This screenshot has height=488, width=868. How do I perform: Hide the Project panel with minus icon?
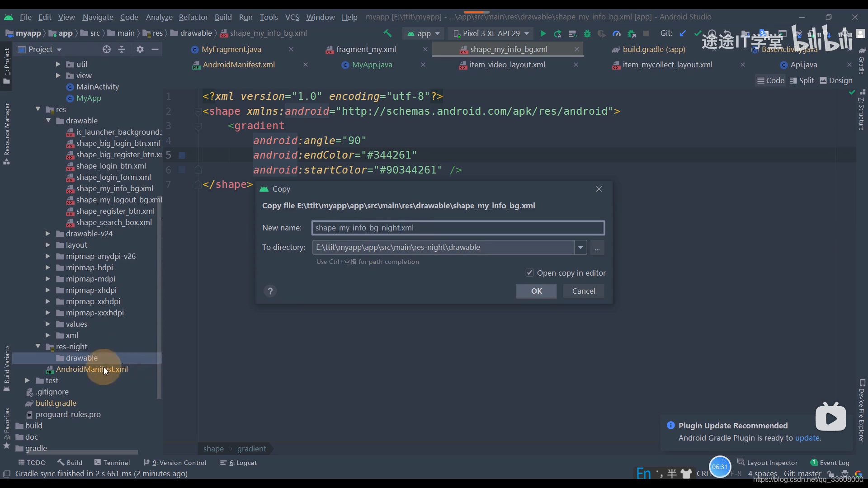pos(155,49)
